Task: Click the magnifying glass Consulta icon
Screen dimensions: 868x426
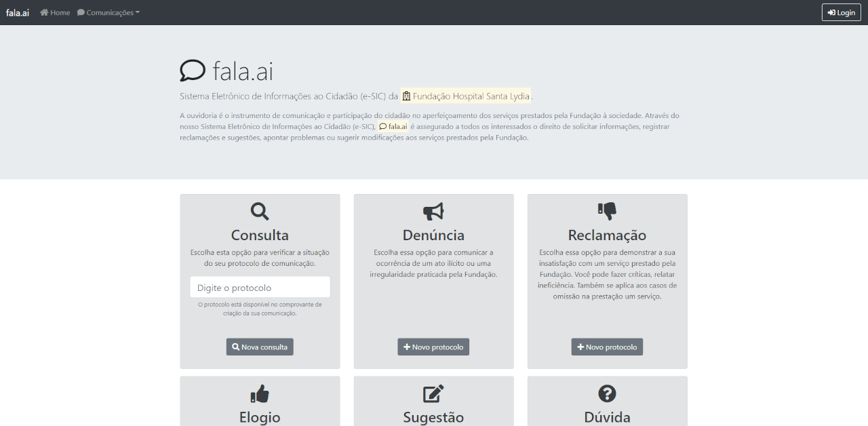Action: pyautogui.click(x=260, y=212)
